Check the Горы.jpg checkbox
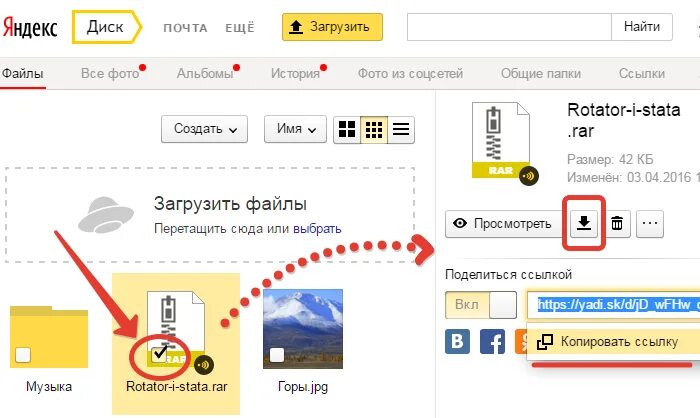 (x=277, y=355)
